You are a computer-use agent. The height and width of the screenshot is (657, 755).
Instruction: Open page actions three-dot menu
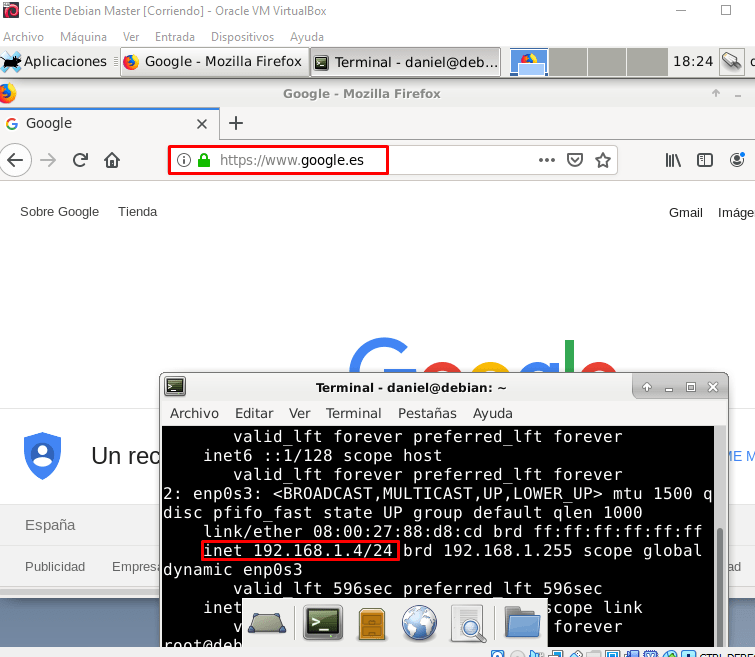(x=546, y=160)
